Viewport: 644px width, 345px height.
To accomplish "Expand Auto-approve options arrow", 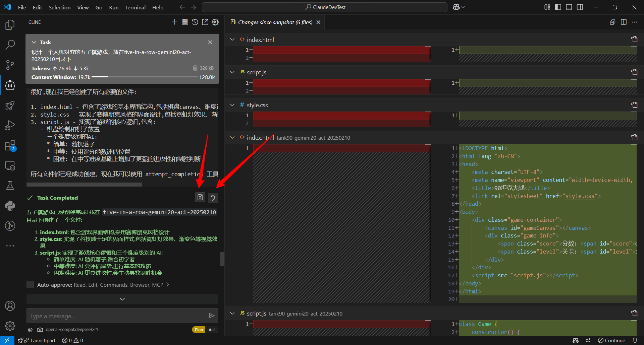I will pos(168,284).
